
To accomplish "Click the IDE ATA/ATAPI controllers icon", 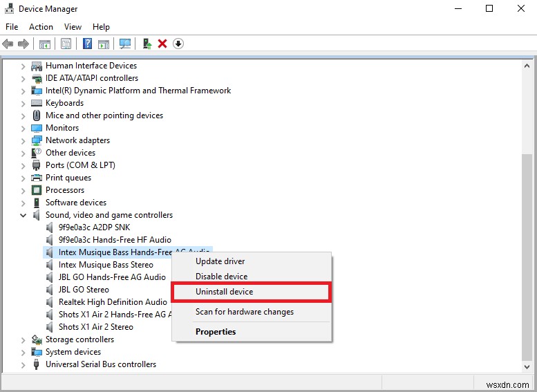I will tap(37, 78).
